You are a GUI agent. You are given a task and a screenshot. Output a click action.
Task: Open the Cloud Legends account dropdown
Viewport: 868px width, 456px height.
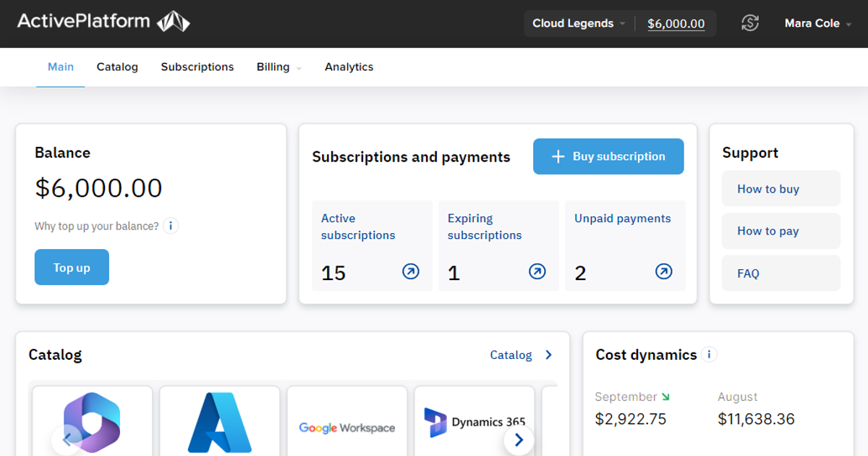578,23
